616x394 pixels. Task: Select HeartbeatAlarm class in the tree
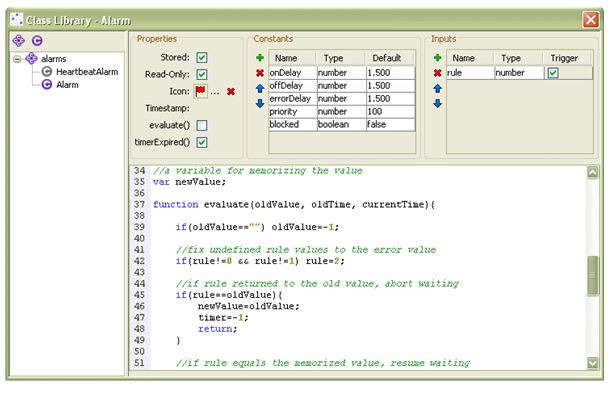tap(87, 72)
